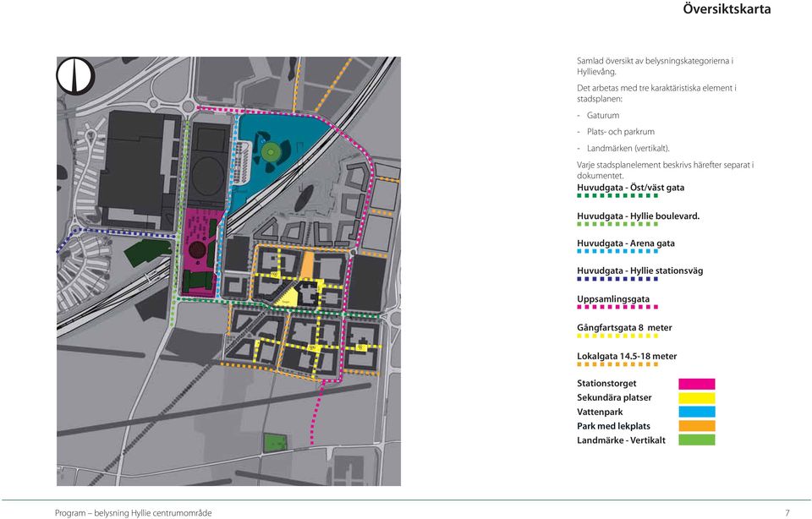Image resolution: width=812 pixels, height=519 pixels.
Task: Select the green Landmärke - Vertikalt swatch
Action: 696,440
